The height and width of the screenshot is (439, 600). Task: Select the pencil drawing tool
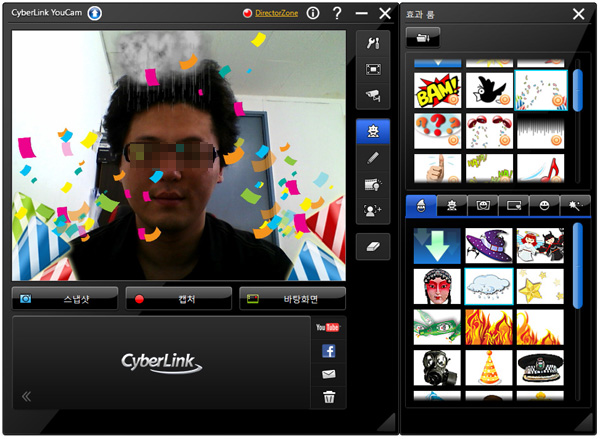point(373,158)
